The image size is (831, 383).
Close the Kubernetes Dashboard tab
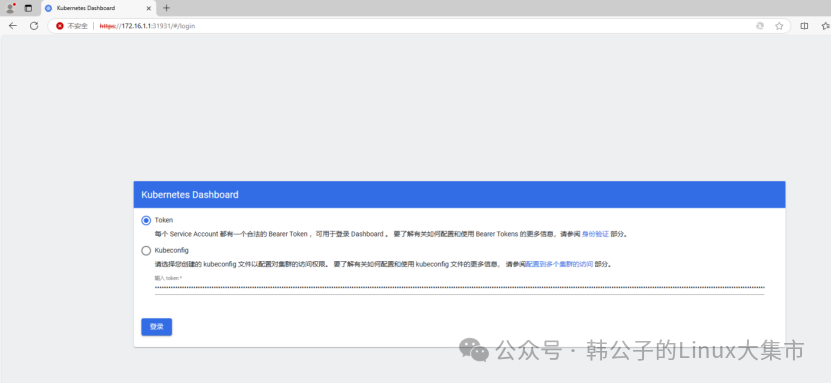(148, 8)
